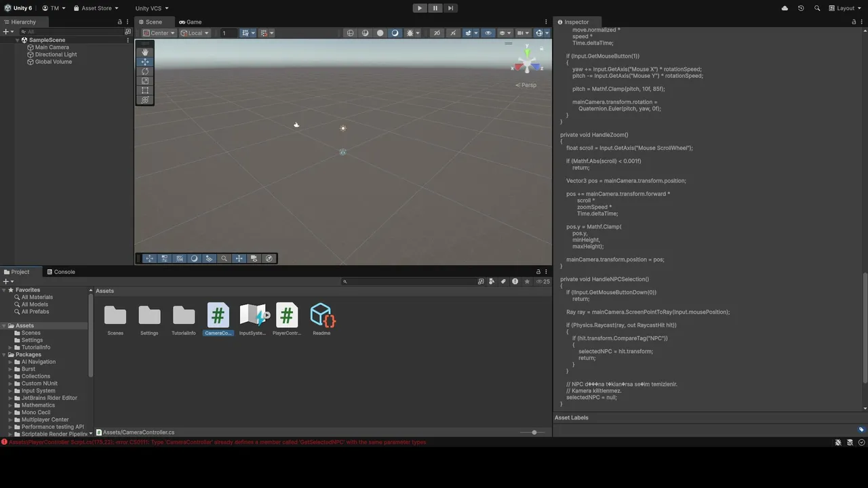Open the Local rotation dropdown
The image size is (868, 488).
click(x=194, y=33)
